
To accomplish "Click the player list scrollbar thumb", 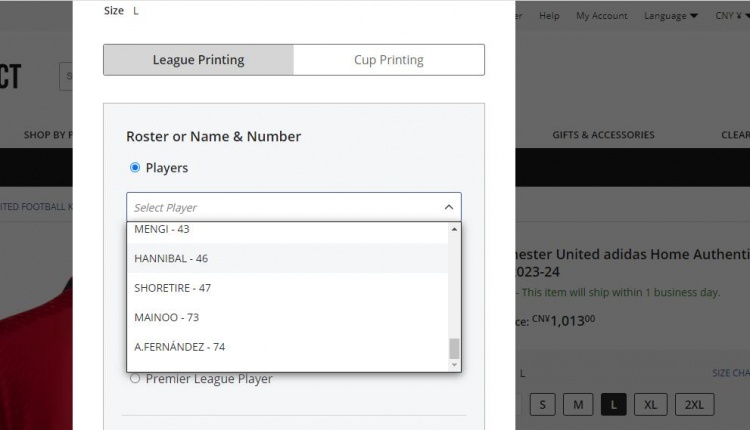I will pyautogui.click(x=454, y=348).
